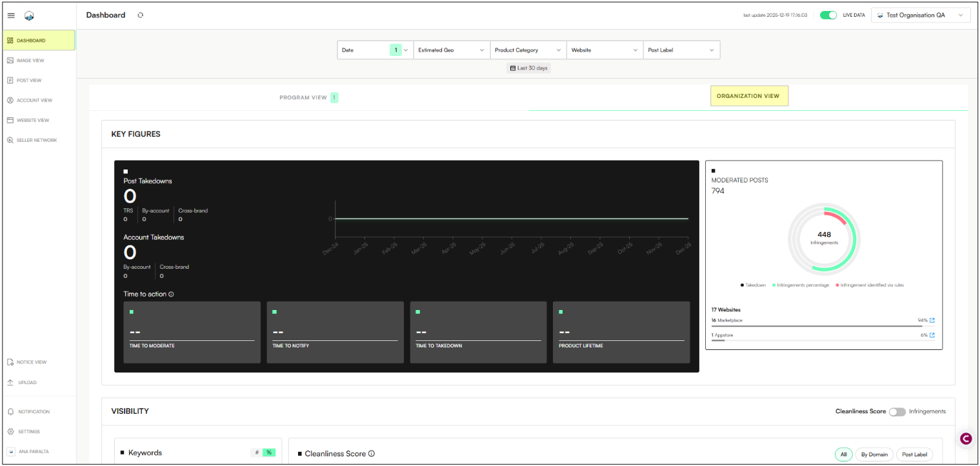980x466 pixels.
Task: Open Seller Network from the sidebar
Action: (x=38, y=141)
